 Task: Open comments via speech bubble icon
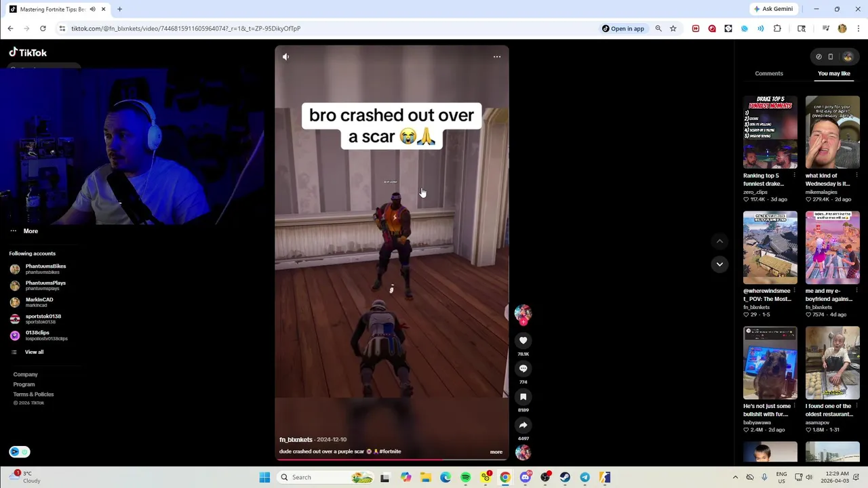523,368
